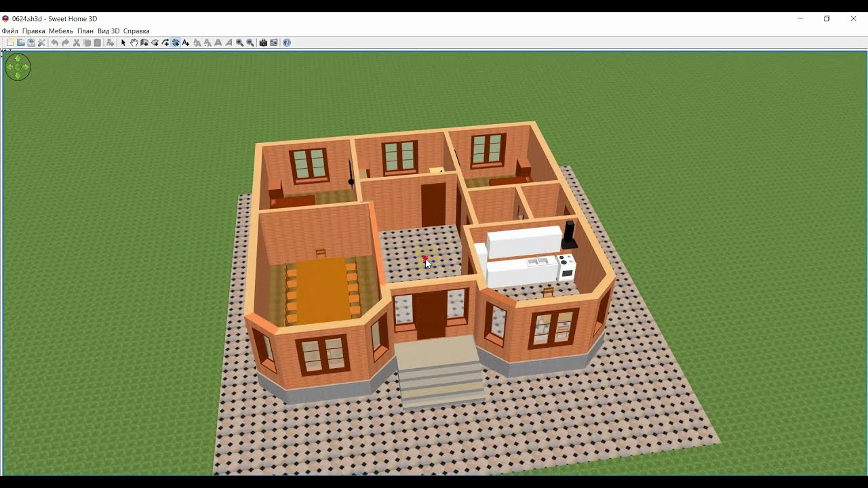This screenshot has width=868, height=488.
Task: Open the Файл menu
Action: 10,31
